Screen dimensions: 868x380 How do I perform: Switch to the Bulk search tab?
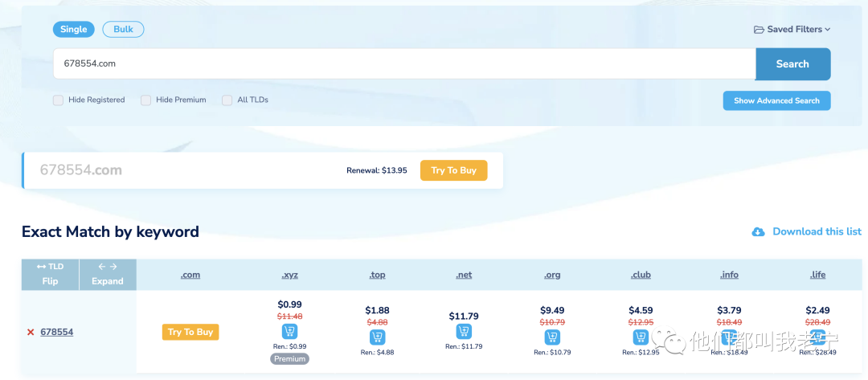[x=123, y=29]
